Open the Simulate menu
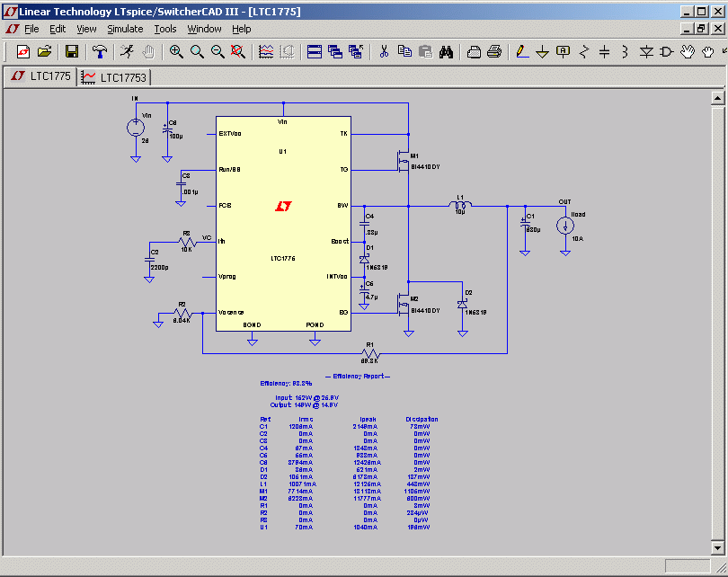Screen dimensions: 728x577 coord(125,29)
